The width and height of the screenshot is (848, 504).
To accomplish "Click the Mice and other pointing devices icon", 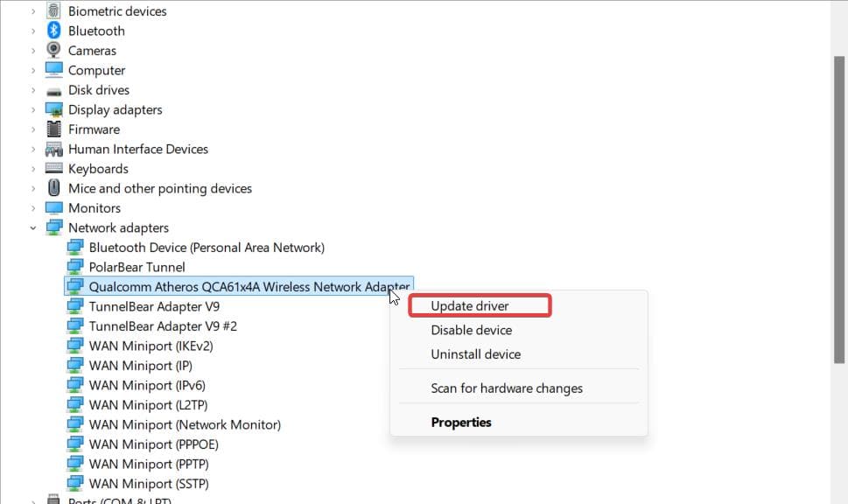I will tap(54, 188).
